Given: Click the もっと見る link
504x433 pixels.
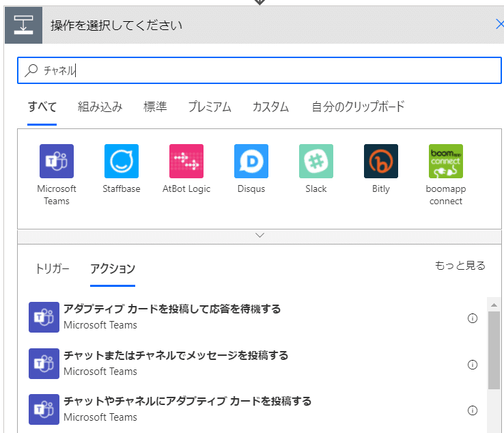Looking at the screenshot, I should point(460,266).
